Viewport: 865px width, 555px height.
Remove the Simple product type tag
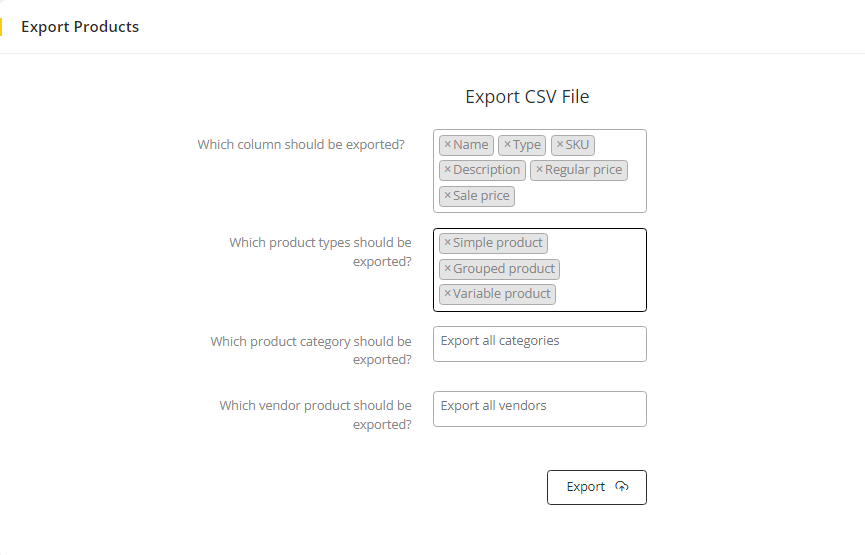point(447,243)
